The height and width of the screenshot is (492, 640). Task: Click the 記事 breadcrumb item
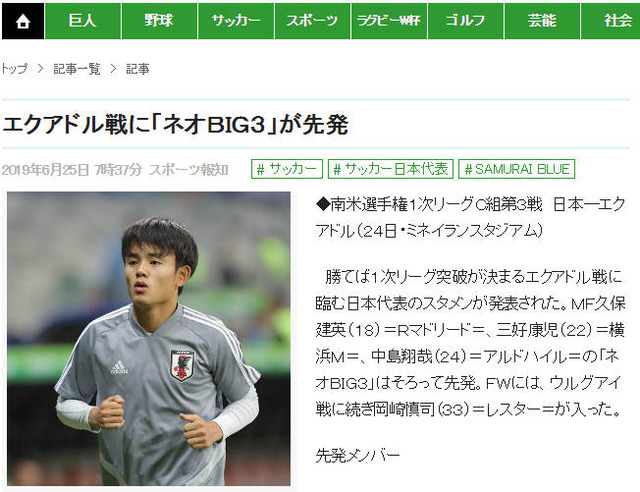pos(138,69)
